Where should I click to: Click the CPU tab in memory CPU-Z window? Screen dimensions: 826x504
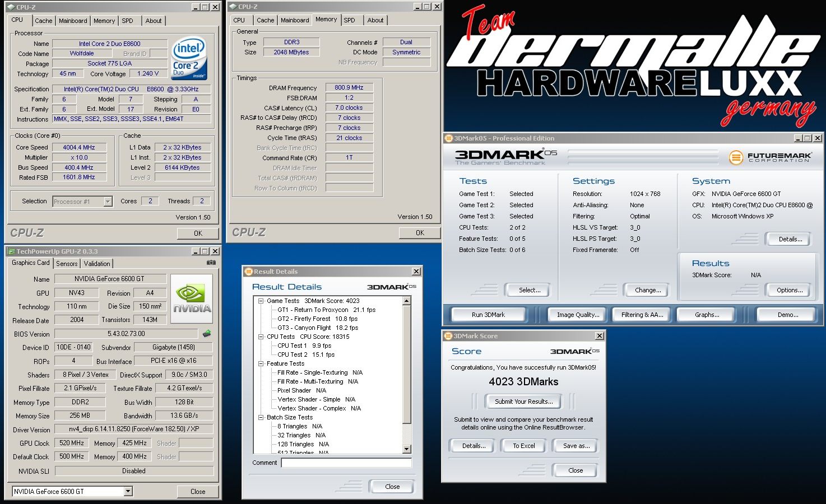click(x=239, y=20)
